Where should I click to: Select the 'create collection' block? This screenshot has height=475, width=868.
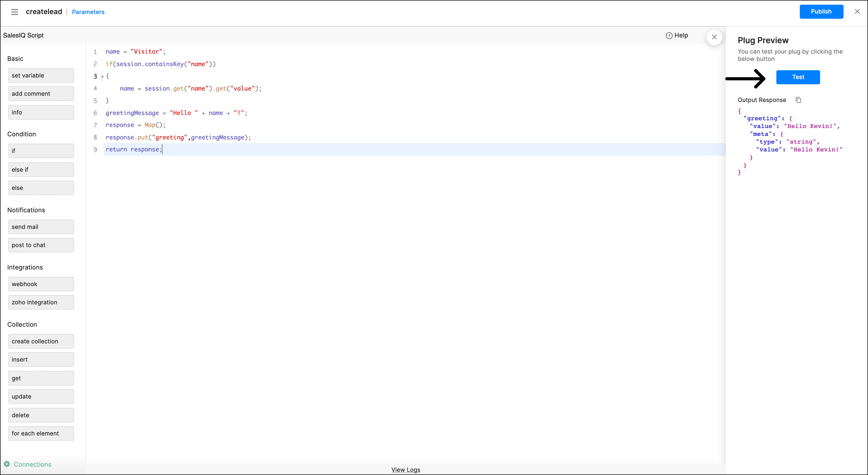[x=41, y=341]
